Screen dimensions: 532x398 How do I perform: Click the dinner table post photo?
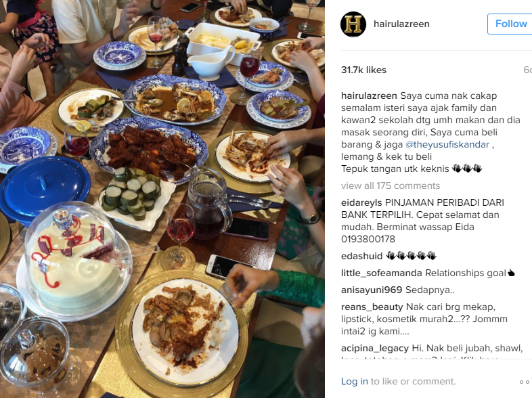click(x=162, y=199)
